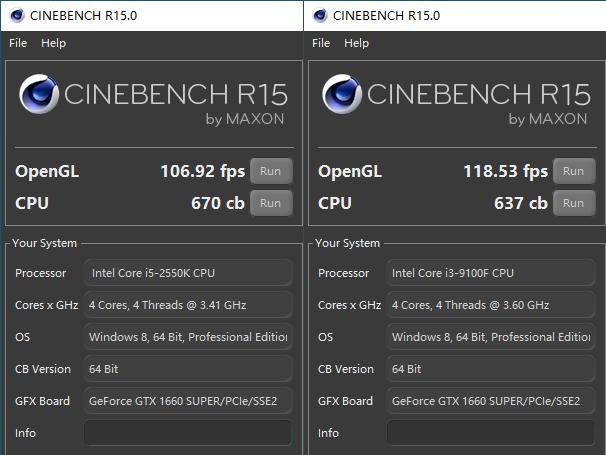Click the right window title 'CINEBENCH R15.0'
The image size is (606, 455).
(386, 16)
